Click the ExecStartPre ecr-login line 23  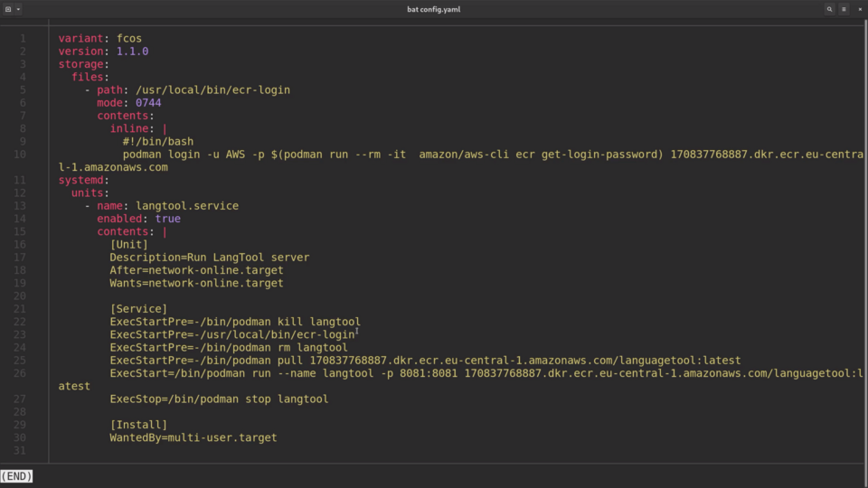pos(232,334)
